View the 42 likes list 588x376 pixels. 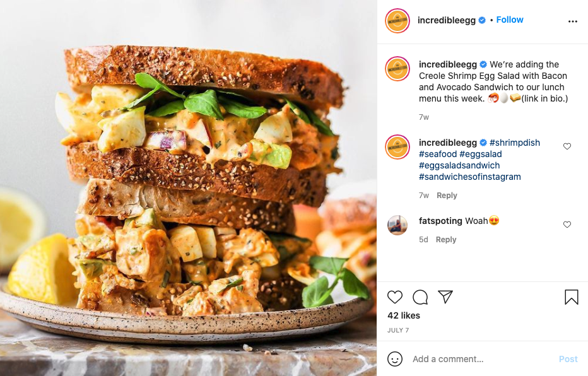tap(404, 315)
